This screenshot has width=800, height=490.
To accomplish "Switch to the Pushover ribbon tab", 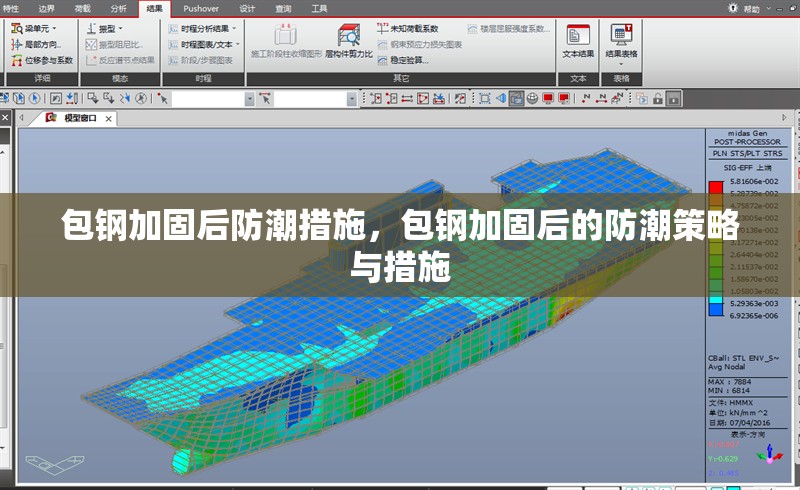I will pyautogui.click(x=201, y=8).
